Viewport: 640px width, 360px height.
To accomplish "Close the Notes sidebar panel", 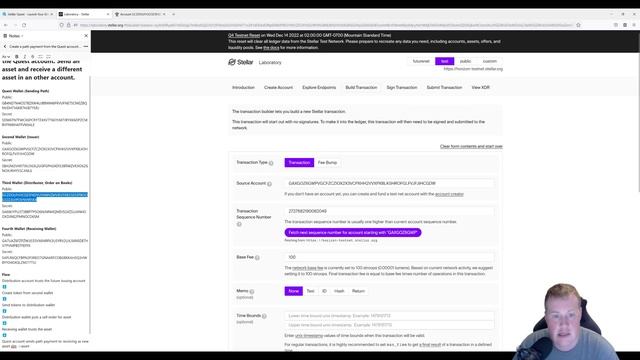I will coord(86,36).
